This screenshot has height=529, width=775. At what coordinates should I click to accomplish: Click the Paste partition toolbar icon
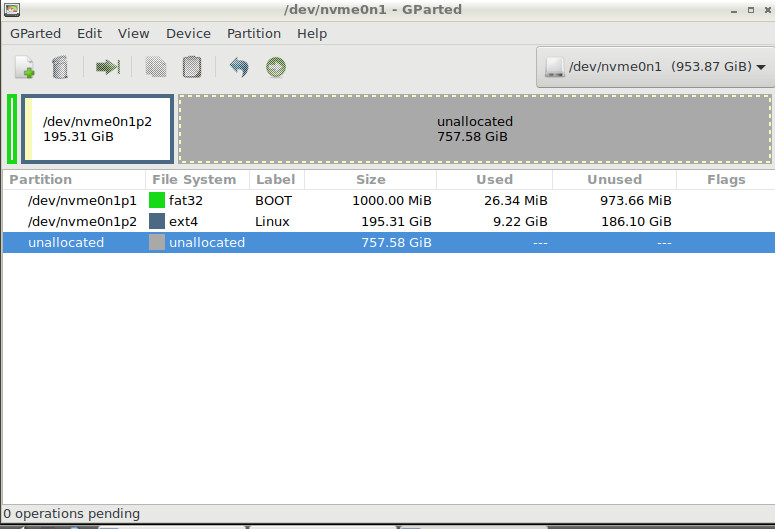(x=192, y=68)
